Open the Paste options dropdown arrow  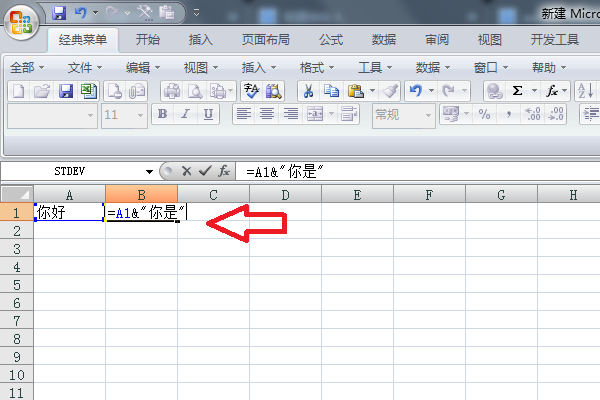click(372, 91)
